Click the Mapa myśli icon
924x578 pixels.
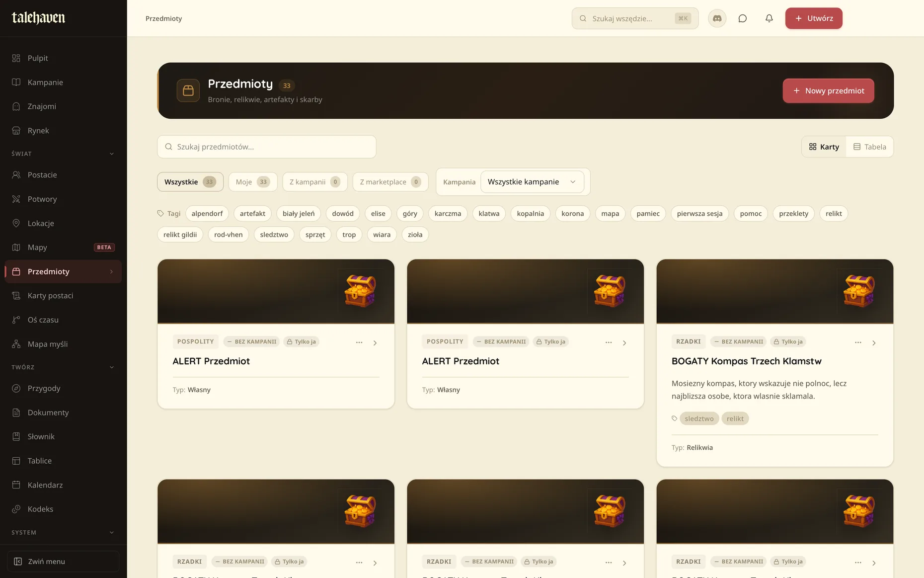[16, 344]
